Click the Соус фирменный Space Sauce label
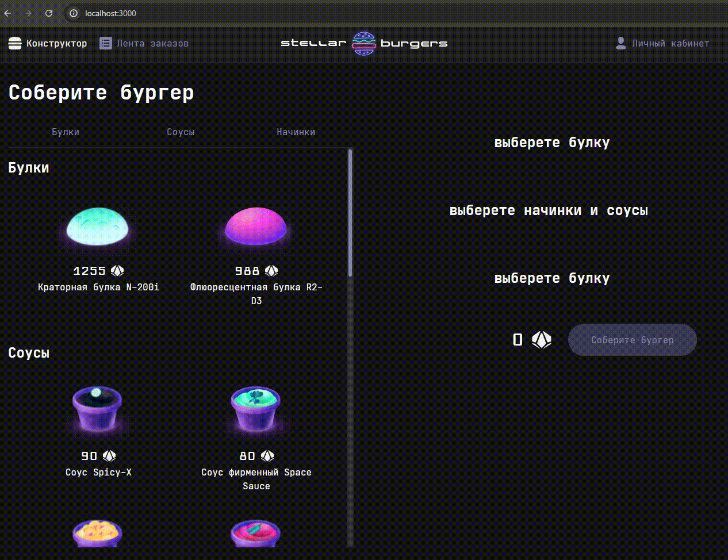 [x=256, y=479]
